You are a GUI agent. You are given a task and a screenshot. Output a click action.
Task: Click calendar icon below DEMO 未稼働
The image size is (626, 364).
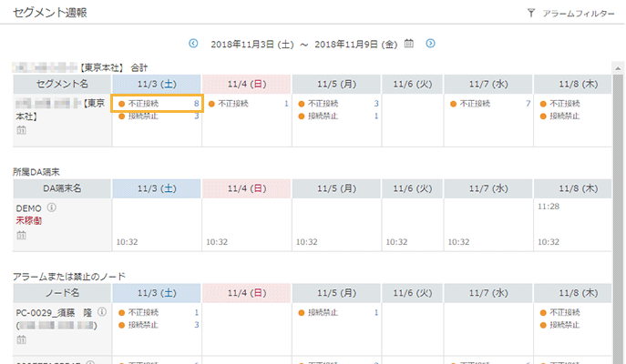(x=21, y=236)
